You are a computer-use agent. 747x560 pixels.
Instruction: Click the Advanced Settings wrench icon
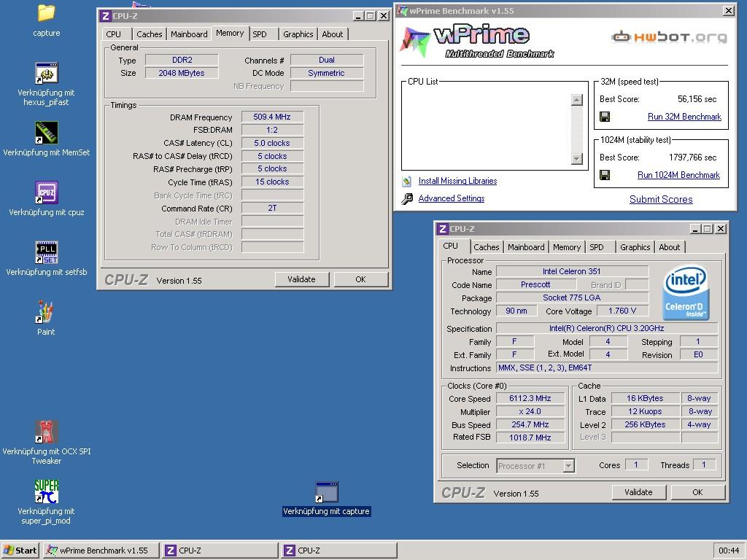[407, 198]
